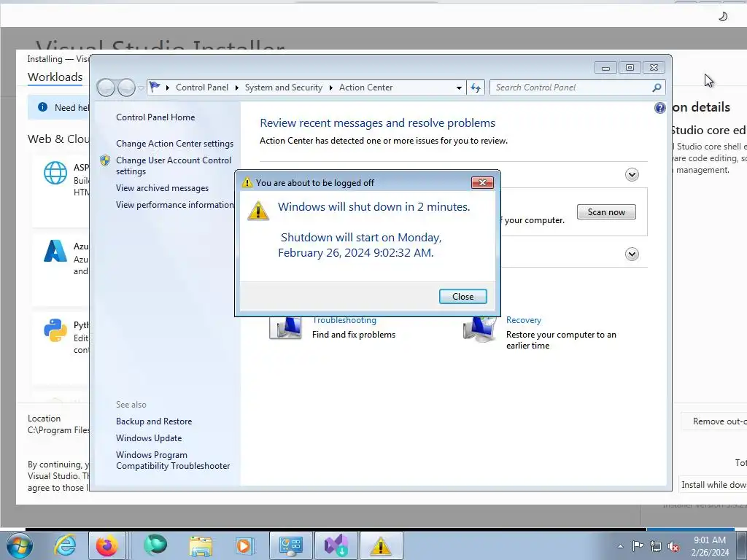
Task: Open Control Panel Home link
Action: tap(155, 117)
